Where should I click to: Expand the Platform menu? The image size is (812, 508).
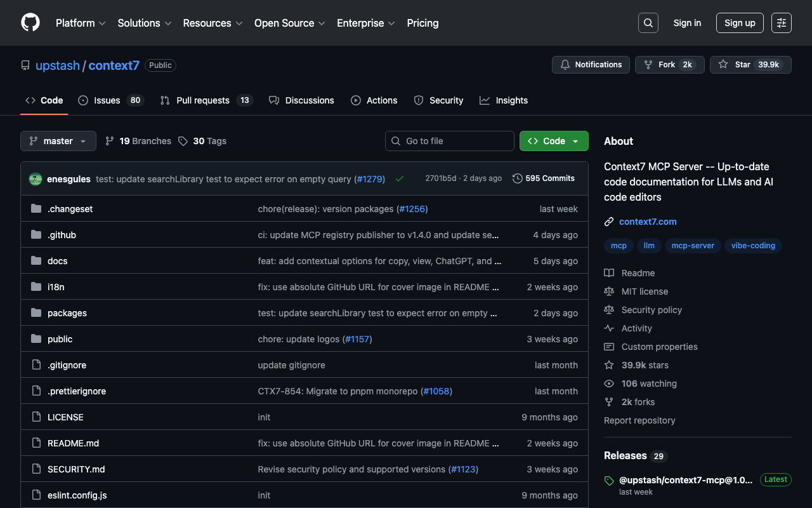81,23
